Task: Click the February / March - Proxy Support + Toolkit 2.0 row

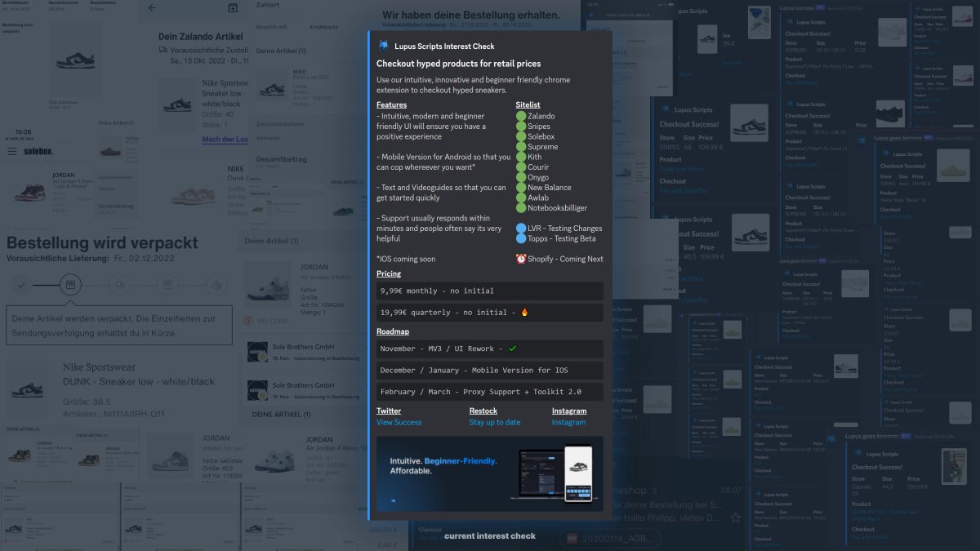Action: coord(490,392)
